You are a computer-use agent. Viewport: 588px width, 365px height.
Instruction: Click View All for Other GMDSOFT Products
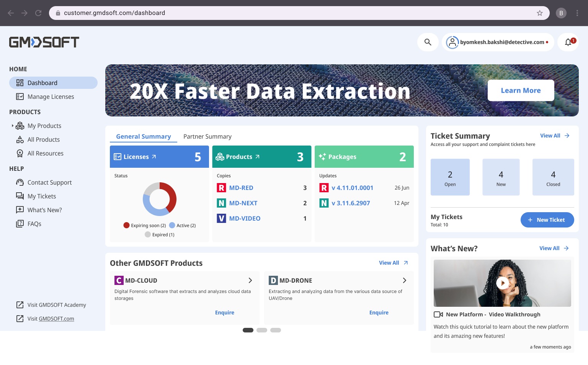pos(394,263)
